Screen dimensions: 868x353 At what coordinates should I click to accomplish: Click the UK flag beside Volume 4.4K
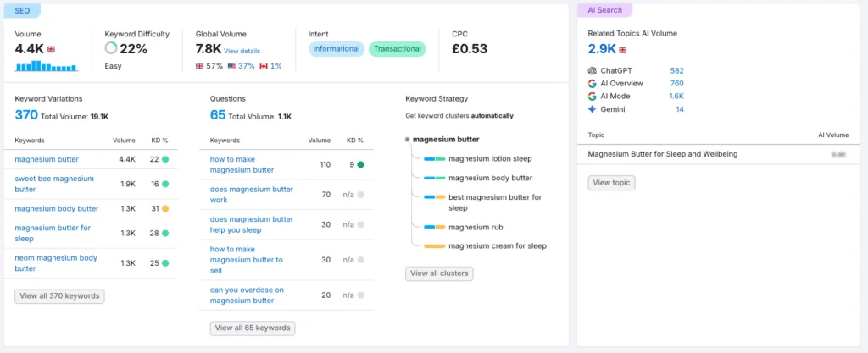tap(51, 49)
